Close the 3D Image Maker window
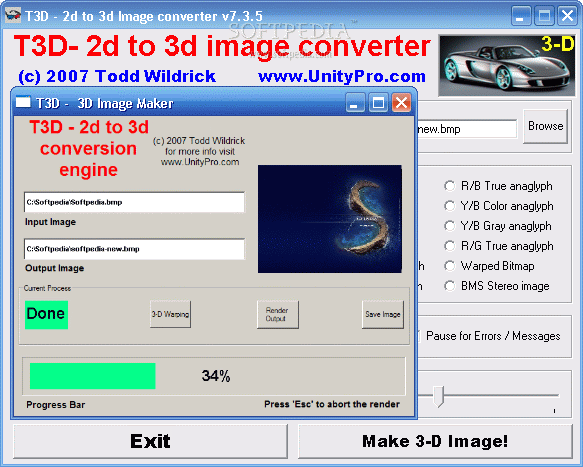 tap(402, 102)
